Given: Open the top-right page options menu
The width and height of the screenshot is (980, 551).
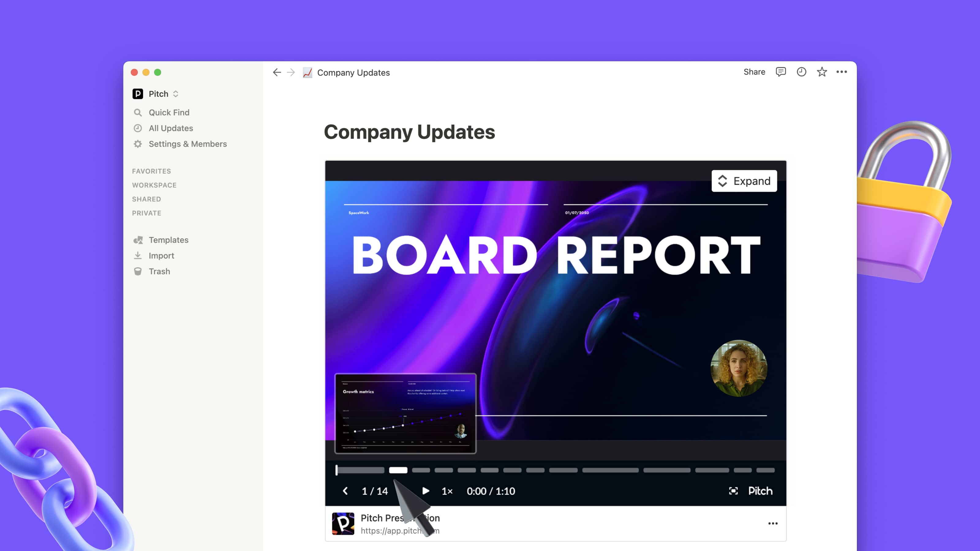Looking at the screenshot, I should click(842, 72).
